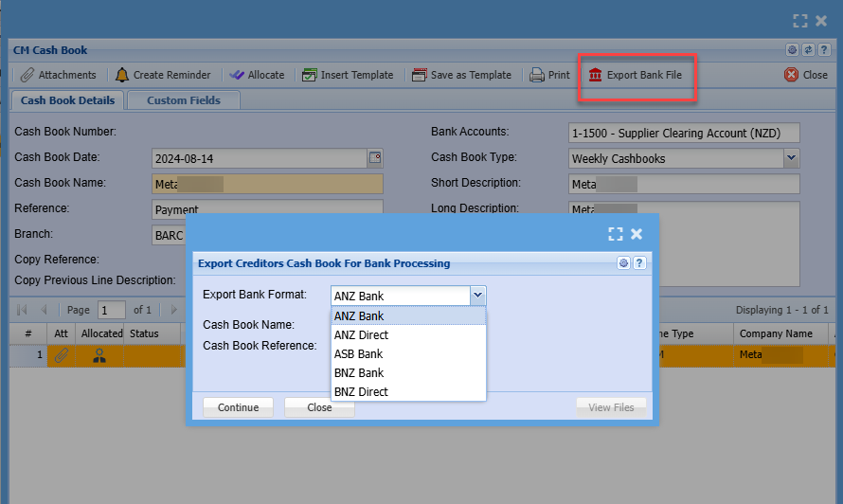This screenshot has width=843, height=504.
Task: Click the Branch field showing BARC
Action: tap(169, 235)
